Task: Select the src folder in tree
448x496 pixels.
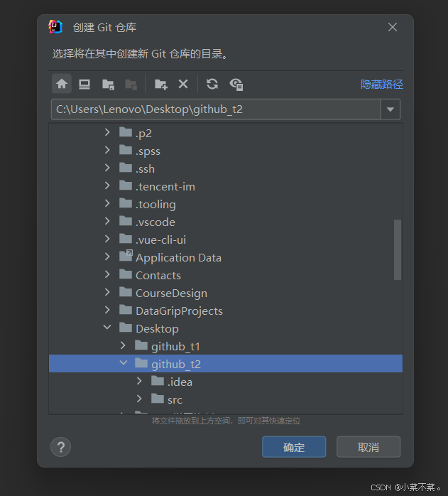Action: [x=175, y=399]
